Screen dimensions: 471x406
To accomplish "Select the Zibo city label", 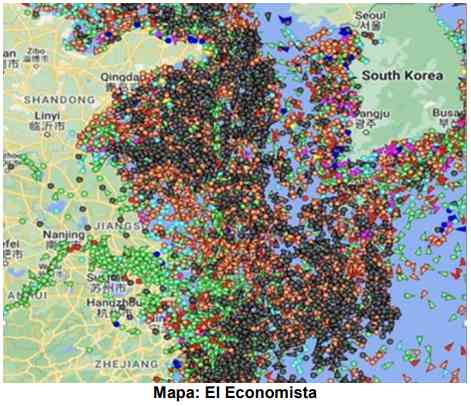I will pos(36,51).
